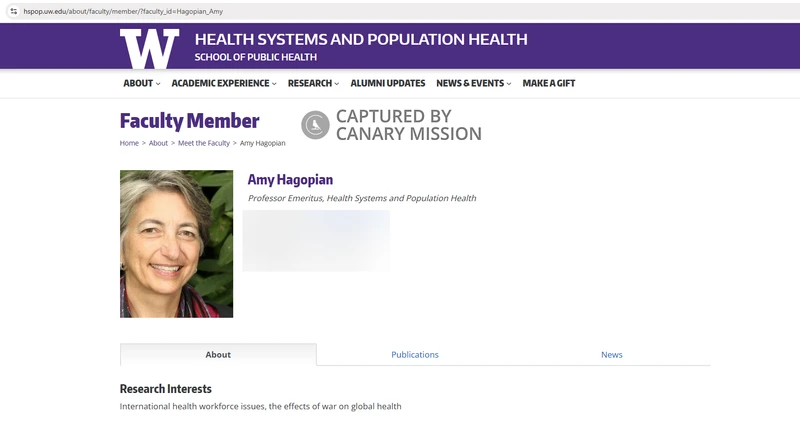
Task: Expand the News & Events menu
Action: click(x=473, y=83)
